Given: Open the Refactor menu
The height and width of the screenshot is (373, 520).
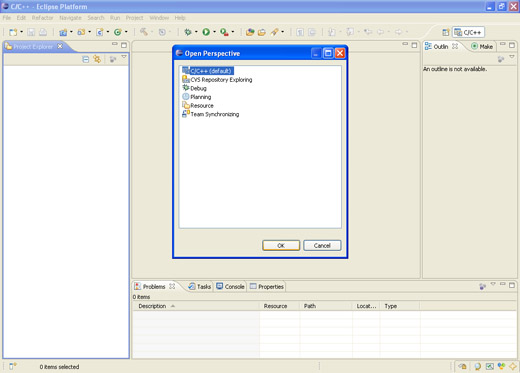Looking at the screenshot, I should pyautogui.click(x=42, y=18).
